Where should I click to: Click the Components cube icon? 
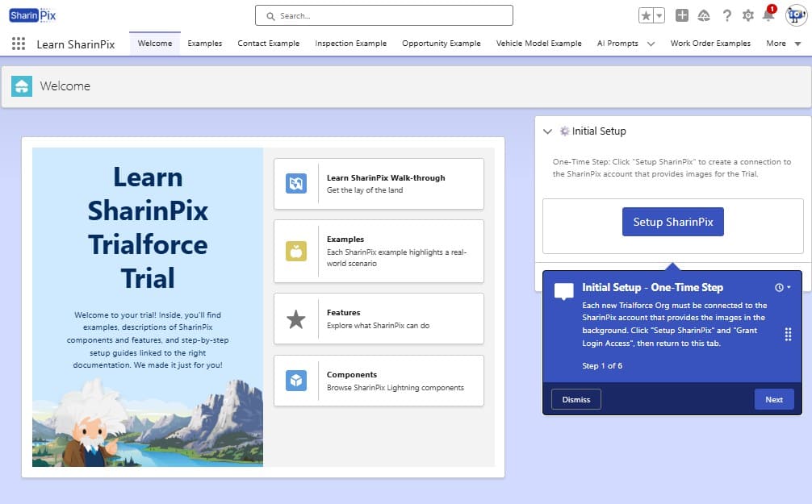295,380
